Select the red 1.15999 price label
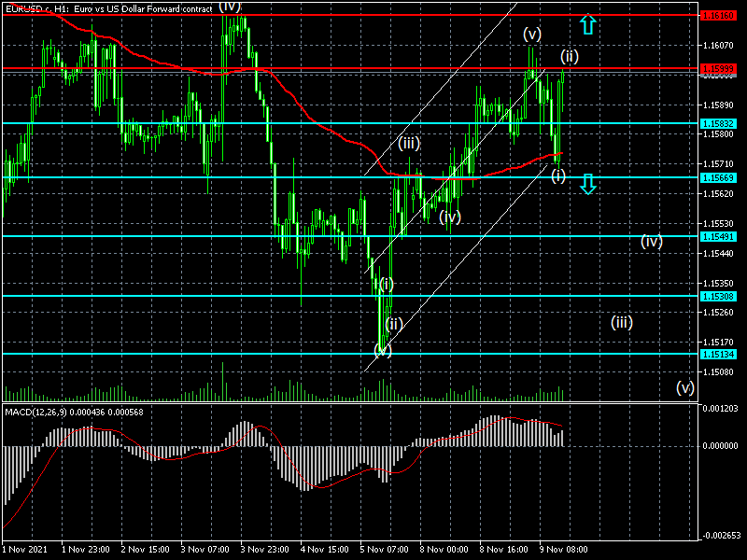This screenshot has width=747, height=560. pos(718,68)
